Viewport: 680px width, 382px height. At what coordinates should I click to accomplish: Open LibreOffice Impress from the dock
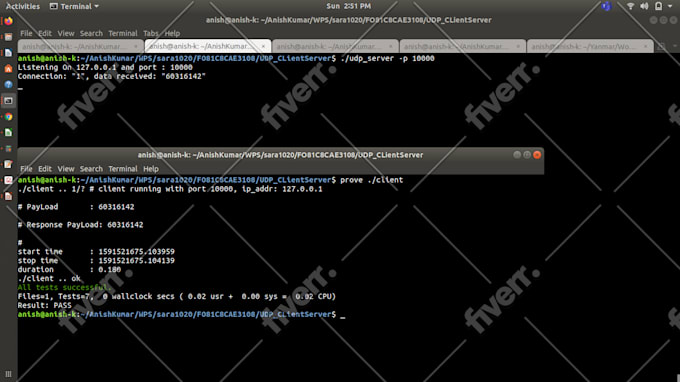8,196
